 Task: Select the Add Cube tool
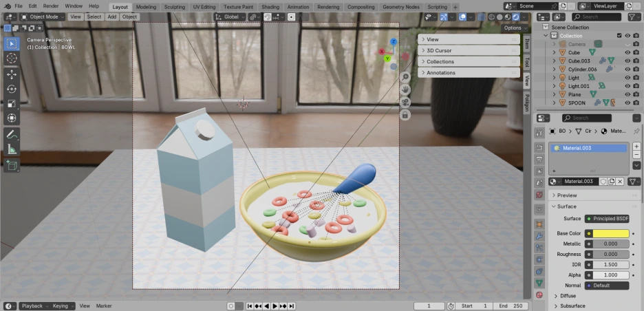point(12,165)
